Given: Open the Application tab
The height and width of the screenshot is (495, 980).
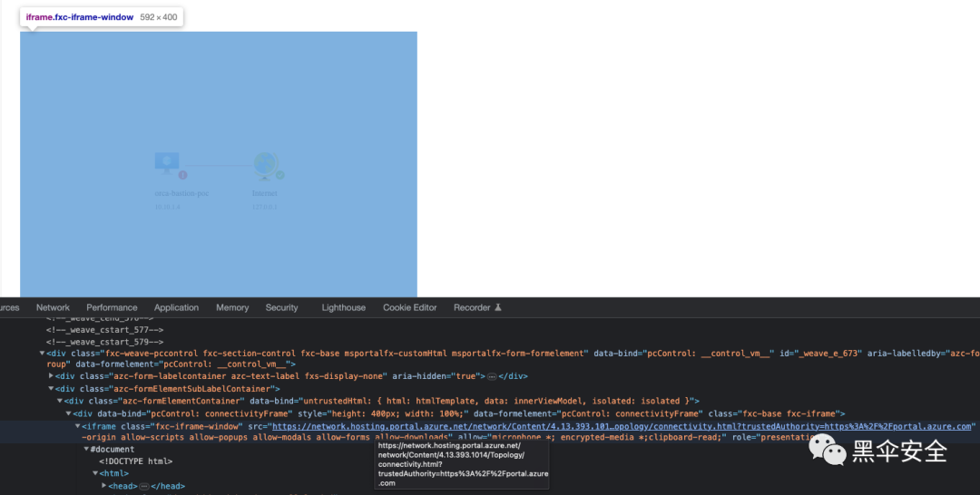Looking at the screenshot, I should coord(176,307).
